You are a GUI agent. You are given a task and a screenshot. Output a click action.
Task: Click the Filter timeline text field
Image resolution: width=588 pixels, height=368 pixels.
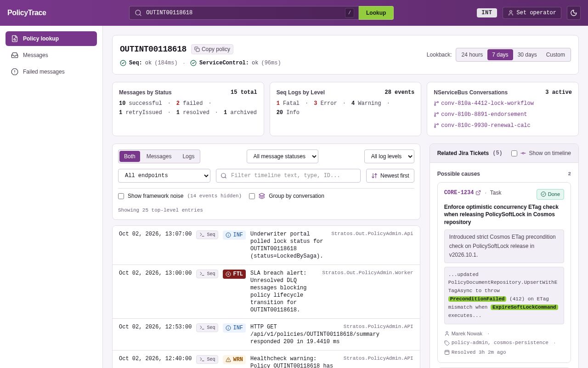pyautogui.click(x=288, y=176)
